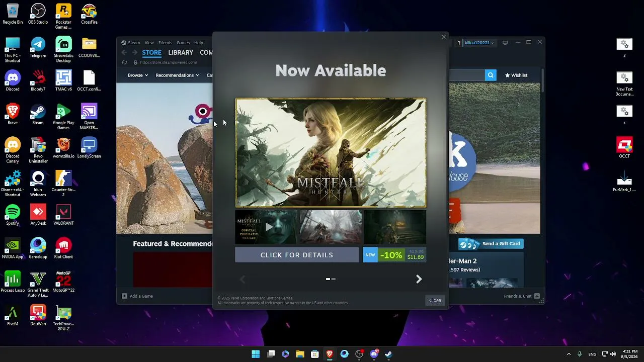Open the Friends menu in Steam
This screenshot has width=644, height=362.
pyautogui.click(x=165, y=43)
